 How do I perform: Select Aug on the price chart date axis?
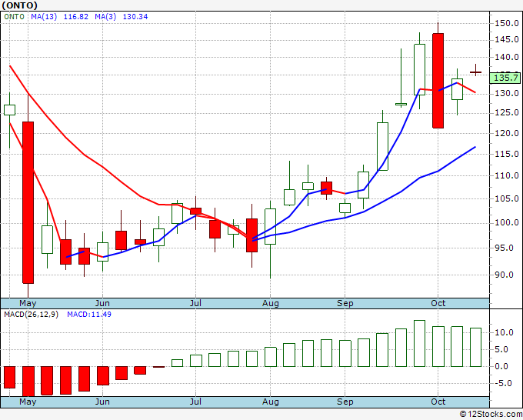point(271,303)
